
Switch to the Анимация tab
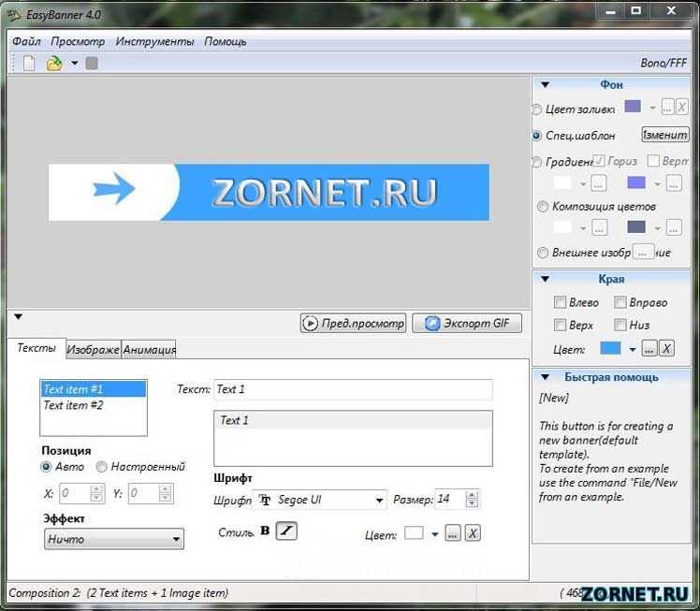(149, 349)
